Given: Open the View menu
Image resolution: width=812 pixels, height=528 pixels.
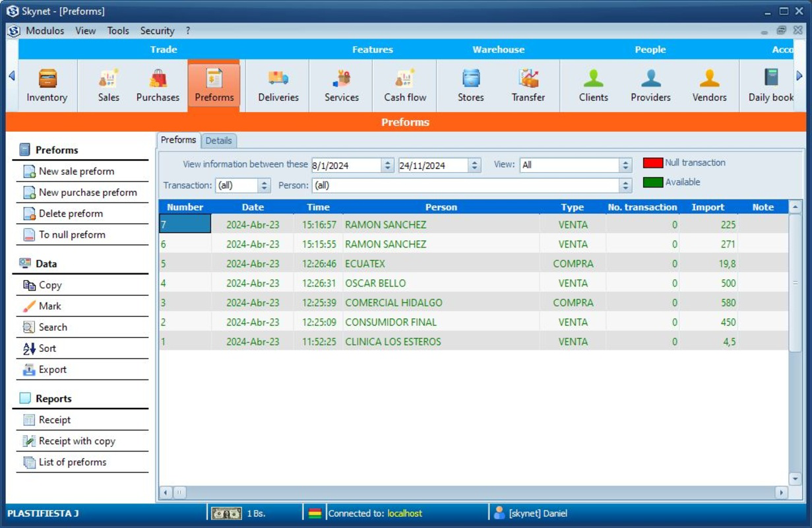Looking at the screenshot, I should (85, 31).
